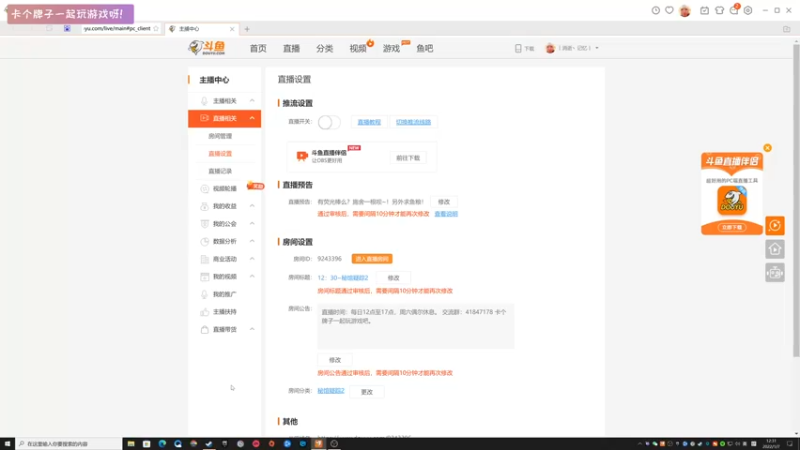Click 修改 next to 房间标题
800x450 pixels.
point(393,278)
